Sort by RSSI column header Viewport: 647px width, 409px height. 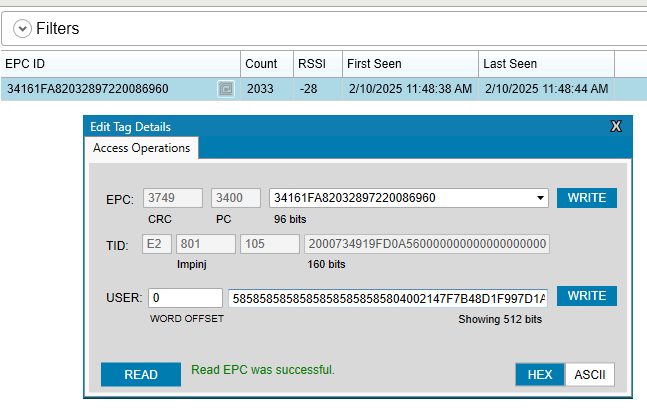click(x=318, y=64)
